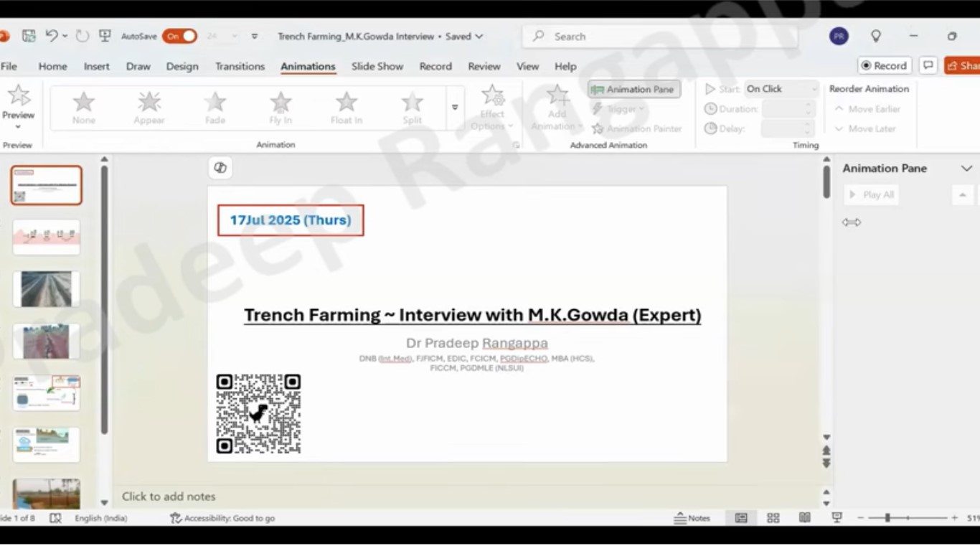The width and height of the screenshot is (980, 551).
Task: Toggle AutoSave switch off
Action: 179,36
